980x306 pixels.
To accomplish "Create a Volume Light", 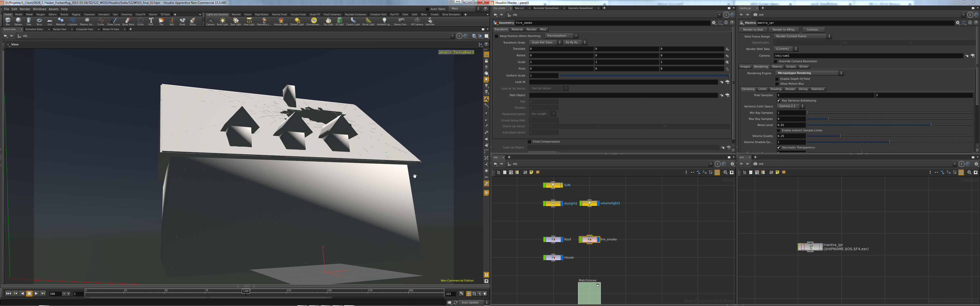I will tap(281, 21).
